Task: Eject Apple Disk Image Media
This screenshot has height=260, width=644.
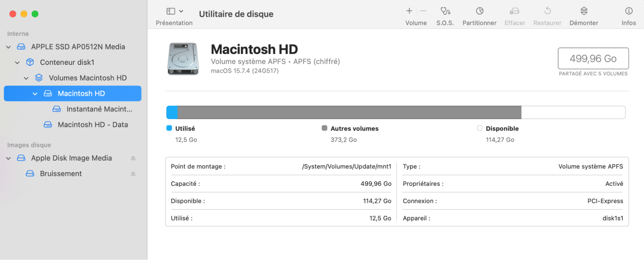Action: (133, 158)
